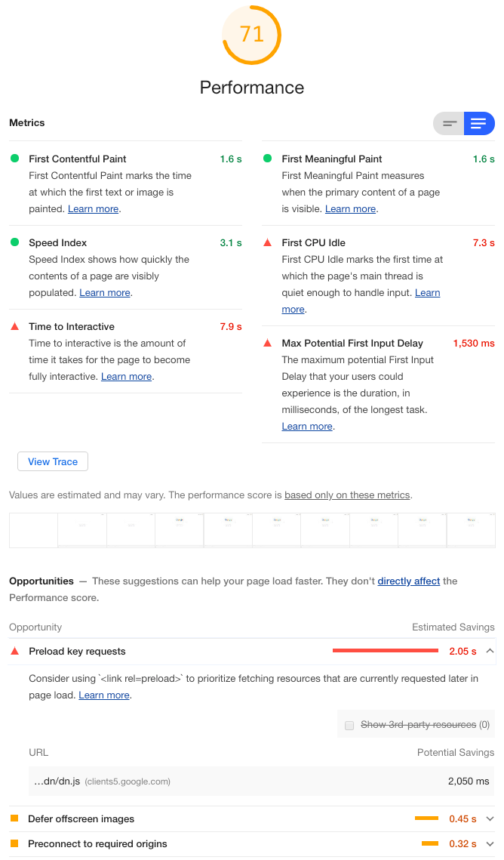The image size is (504, 860).
Task: Switch metrics to compact list view
Action: pos(450,124)
